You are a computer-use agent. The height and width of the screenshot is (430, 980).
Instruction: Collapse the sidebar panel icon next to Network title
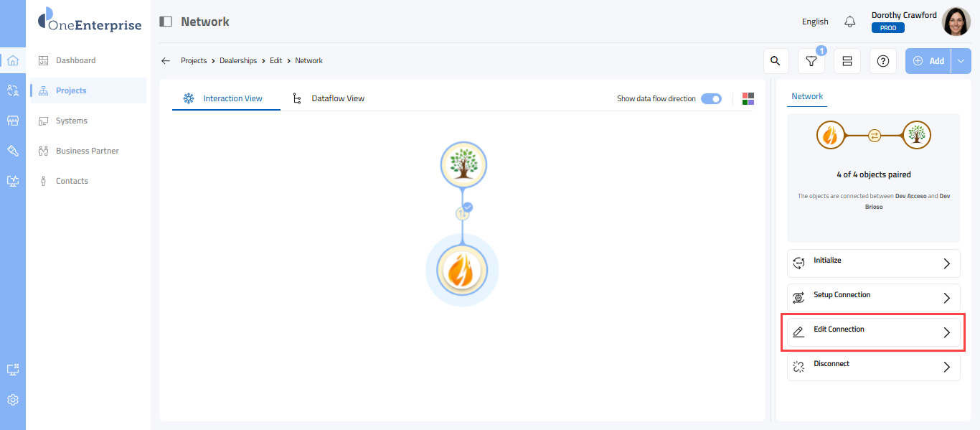(x=166, y=22)
